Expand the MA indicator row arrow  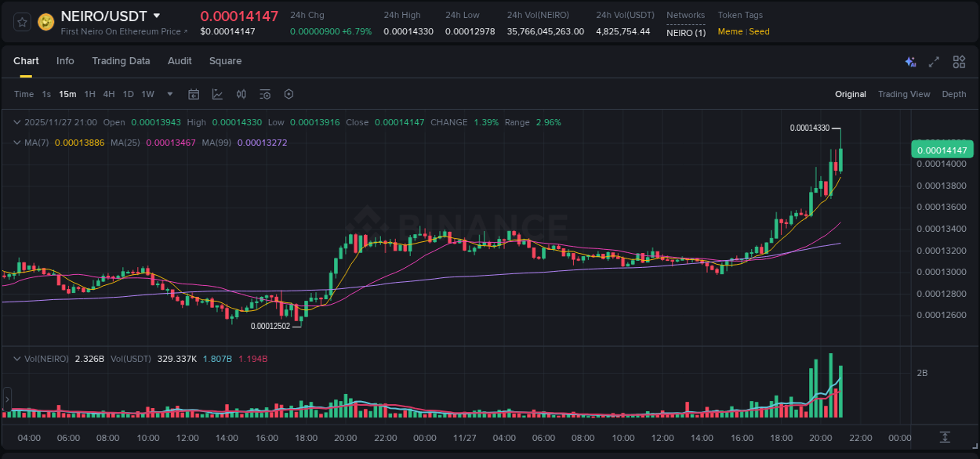pyautogui.click(x=17, y=143)
